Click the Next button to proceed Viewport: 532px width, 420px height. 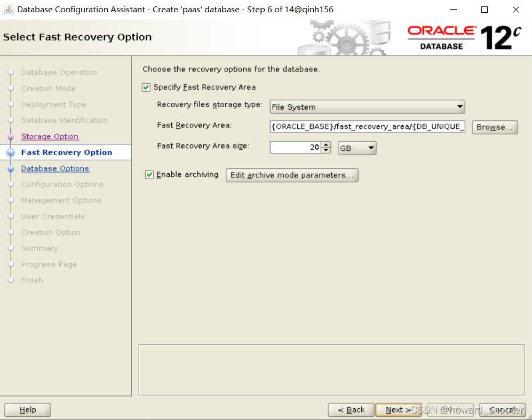pyautogui.click(x=399, y=409)
